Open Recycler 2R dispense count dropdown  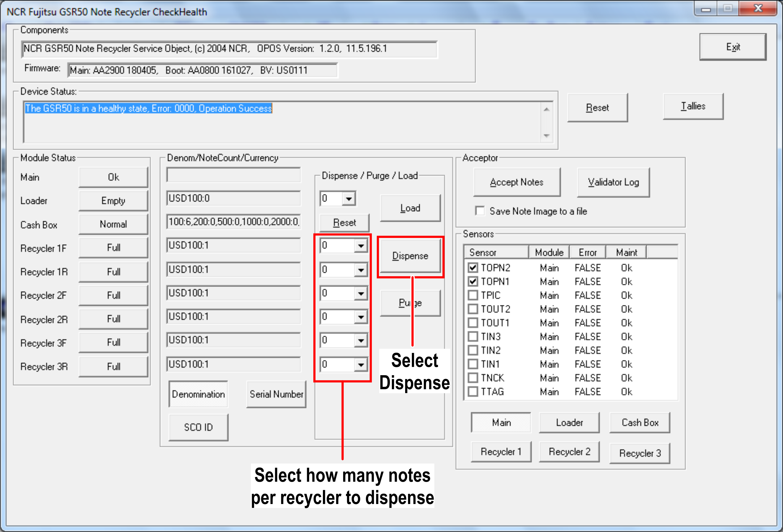tap(361, 317)
